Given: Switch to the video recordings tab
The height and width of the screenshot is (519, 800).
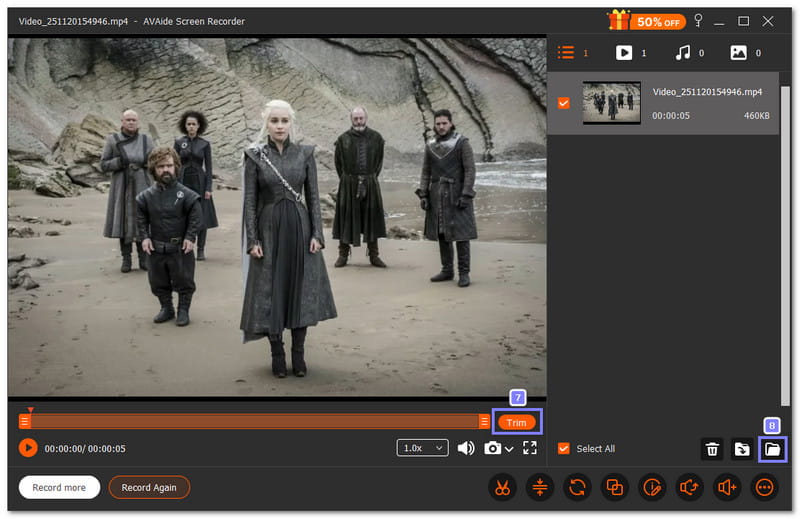Looking at the screenshot, I should point(624,53).
